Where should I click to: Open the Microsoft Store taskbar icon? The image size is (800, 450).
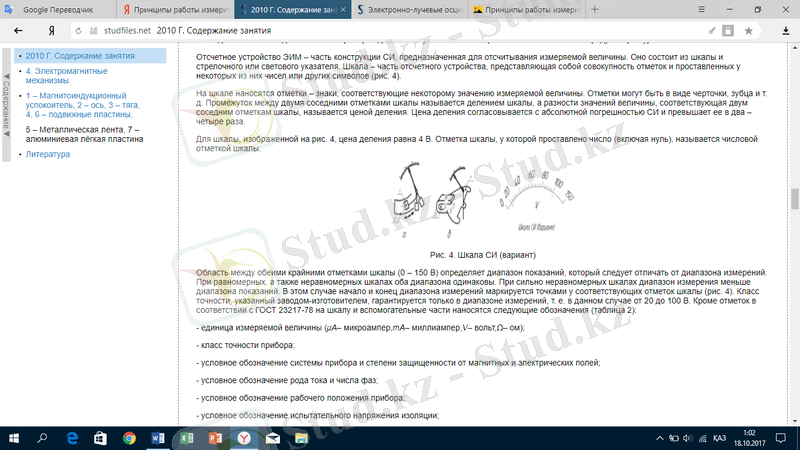click(x=101, y=438)
